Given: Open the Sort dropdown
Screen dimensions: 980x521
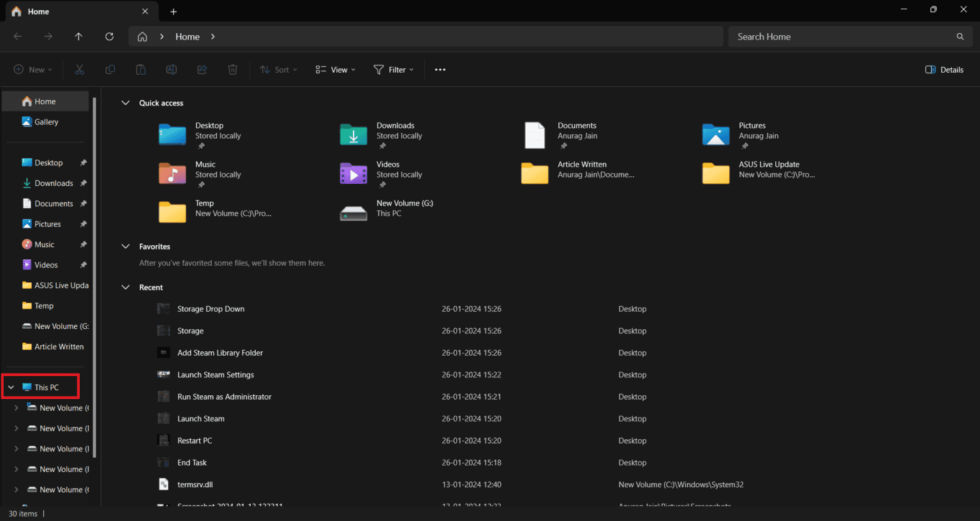Looking at the screenshot, I should pos(278,69).
